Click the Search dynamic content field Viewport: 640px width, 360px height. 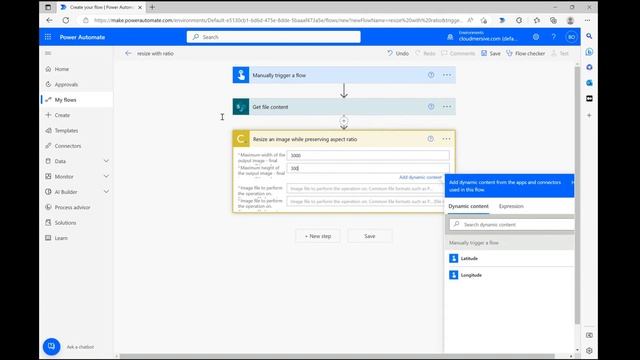[512, 224]
